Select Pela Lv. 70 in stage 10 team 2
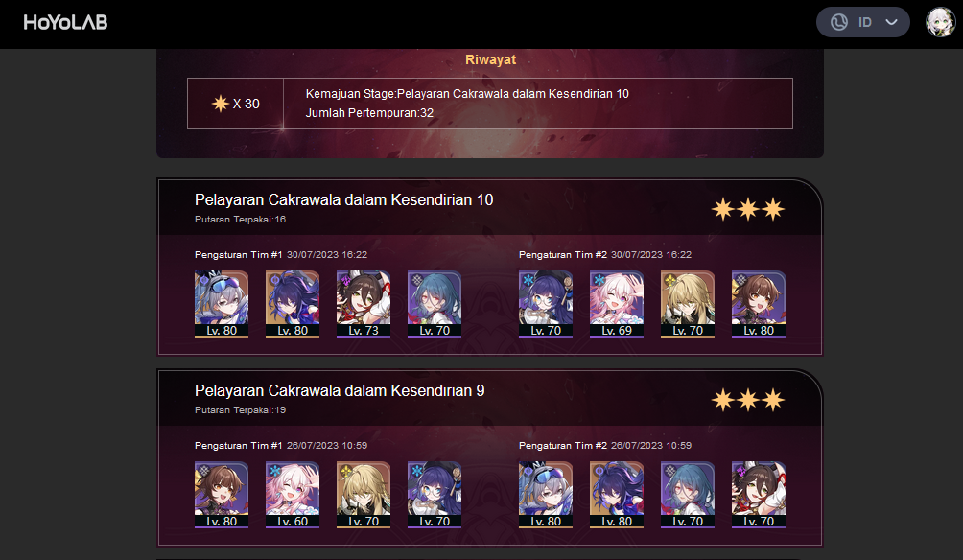This screenshot has height=560, width=963. click(546, 304)
